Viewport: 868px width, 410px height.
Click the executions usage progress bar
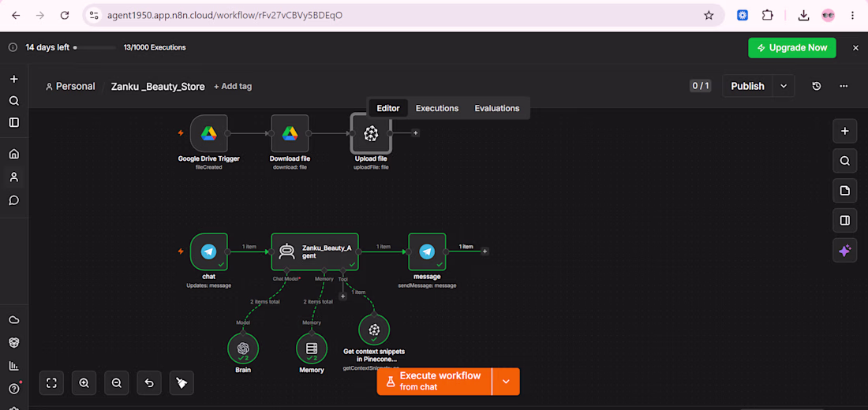point(95,47)
